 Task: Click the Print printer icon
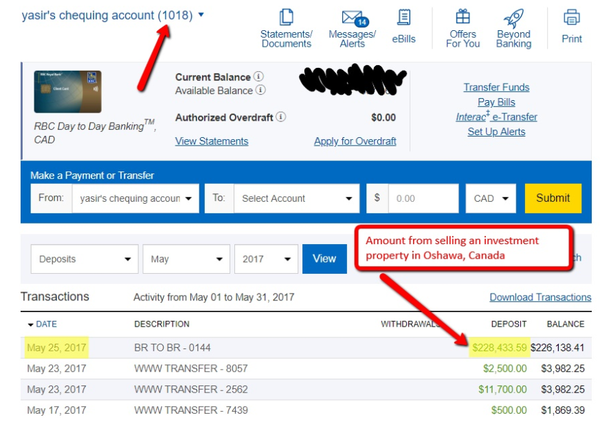[x=572, y=18]
